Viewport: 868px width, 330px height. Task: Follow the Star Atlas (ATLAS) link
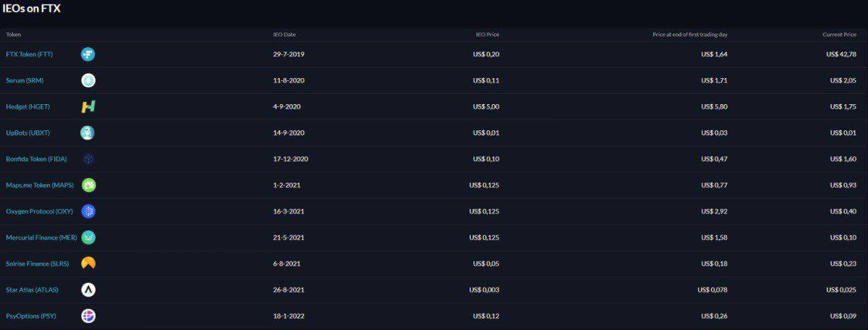32,289
